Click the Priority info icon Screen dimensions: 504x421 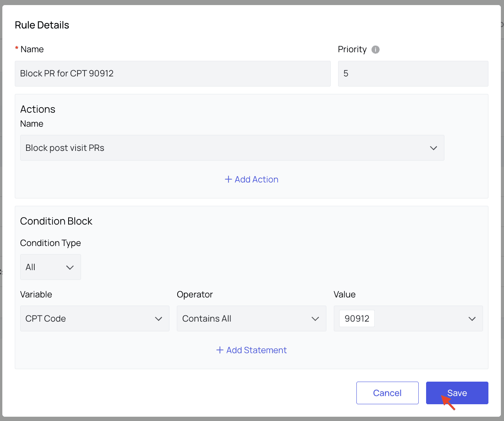click(375, 50)
